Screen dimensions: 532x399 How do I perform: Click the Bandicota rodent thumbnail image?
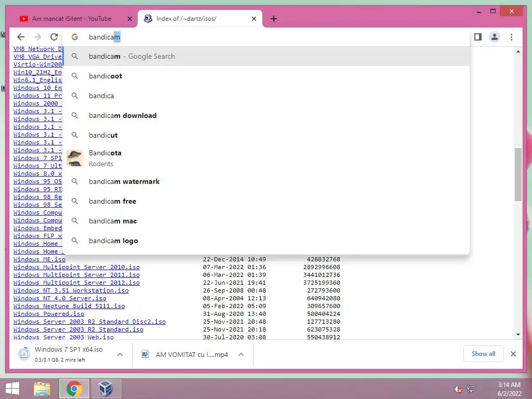coord(75,158)
